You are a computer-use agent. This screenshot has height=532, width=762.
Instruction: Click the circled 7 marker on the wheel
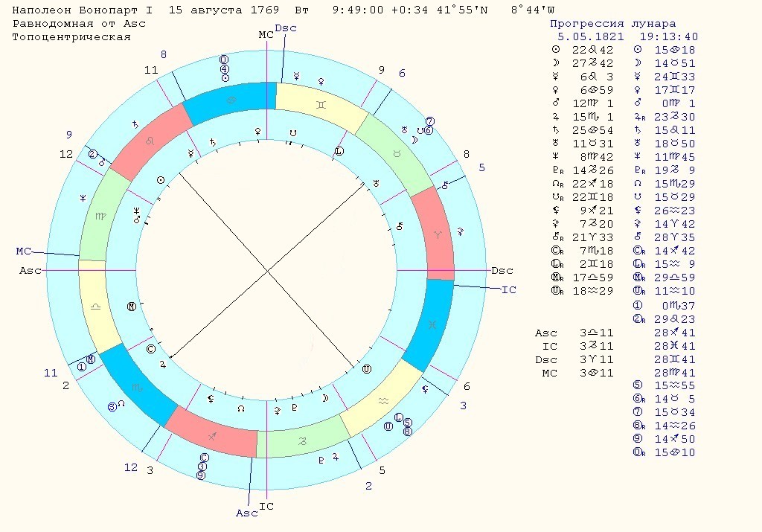(x=429, y=121)
